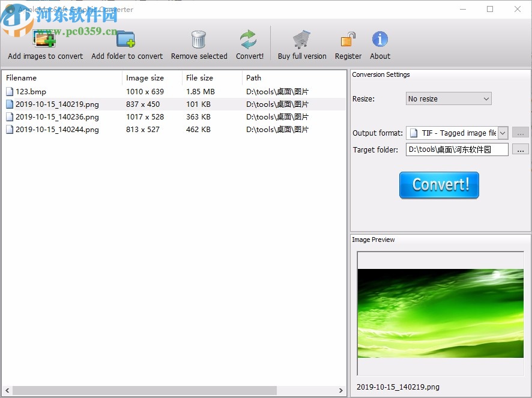Click the file icon beside 123.bmp
The width and height of the screenshot is (532, 398).
point(10,91)
